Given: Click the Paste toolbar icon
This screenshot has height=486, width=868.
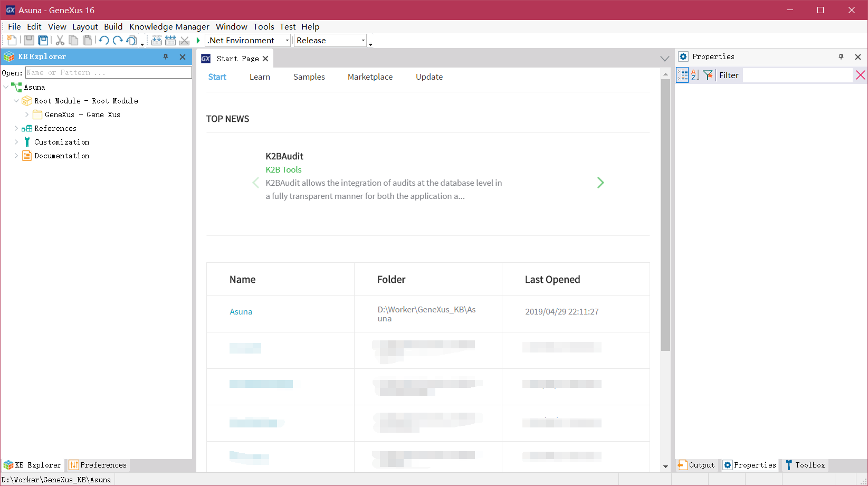Looking at the screenshot, I should click(88, 41).
